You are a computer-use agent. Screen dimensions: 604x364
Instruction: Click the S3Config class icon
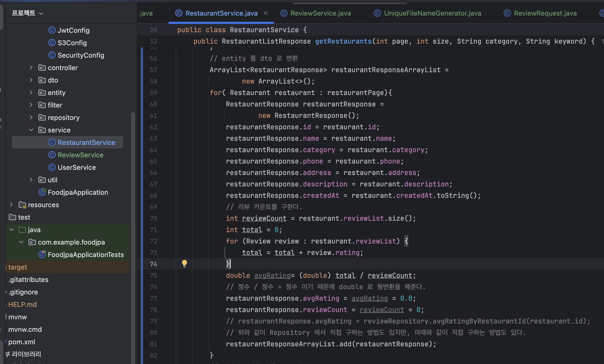tap(52, 43)
